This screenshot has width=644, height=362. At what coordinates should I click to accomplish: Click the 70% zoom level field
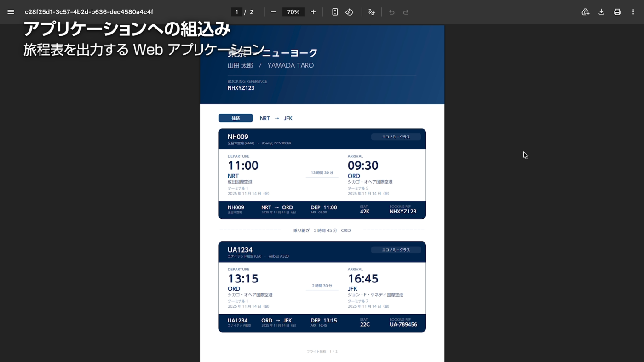(x=293, y=12)
